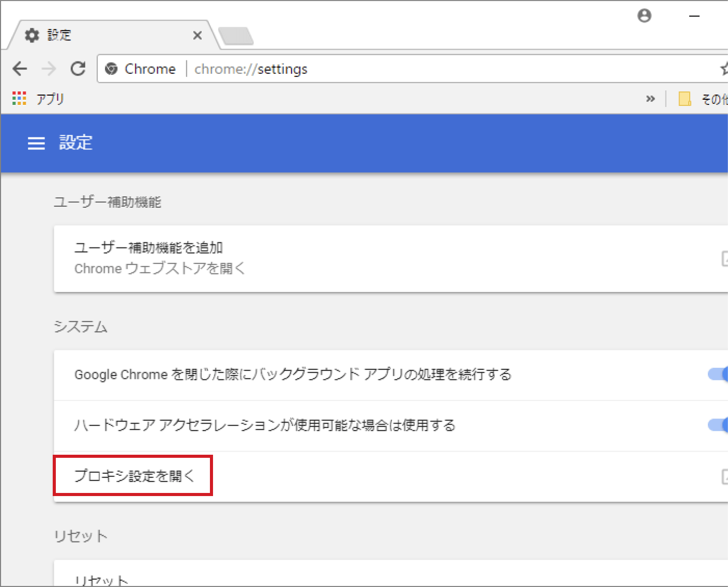Select the 設定 browser tab
This screenshot has height=587, width=728.
coord(103,35)
